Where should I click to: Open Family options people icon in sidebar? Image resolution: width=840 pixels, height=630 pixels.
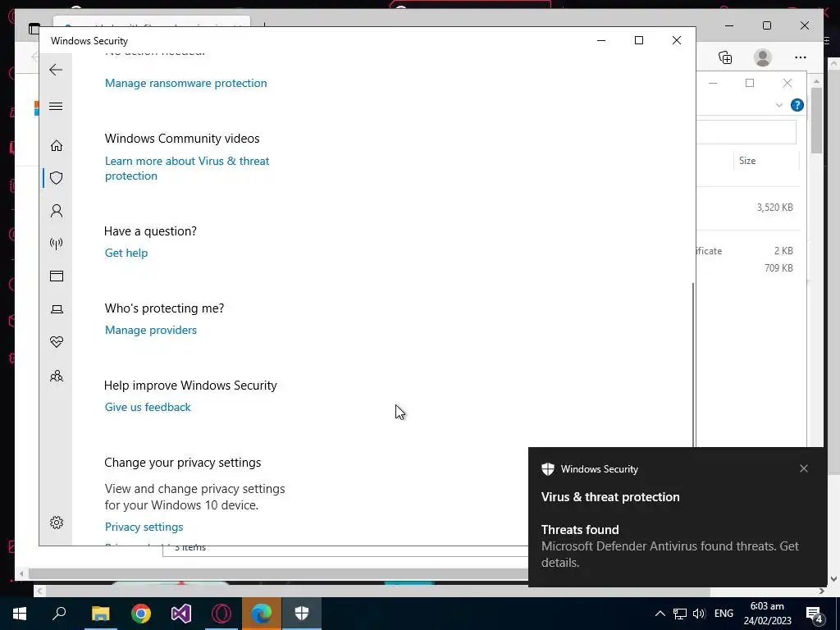pyautogui.click(x=57, y=376)
